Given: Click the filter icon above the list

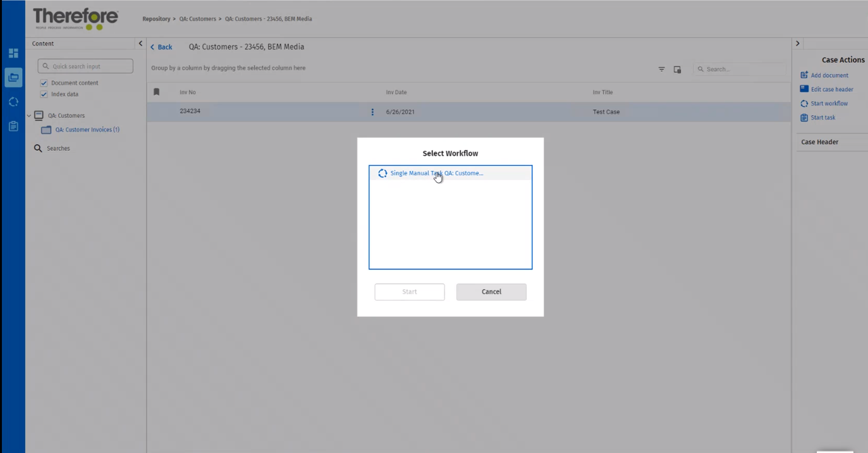Looking at the screenshot, I should pyautogui.click(x=661, y=70).
